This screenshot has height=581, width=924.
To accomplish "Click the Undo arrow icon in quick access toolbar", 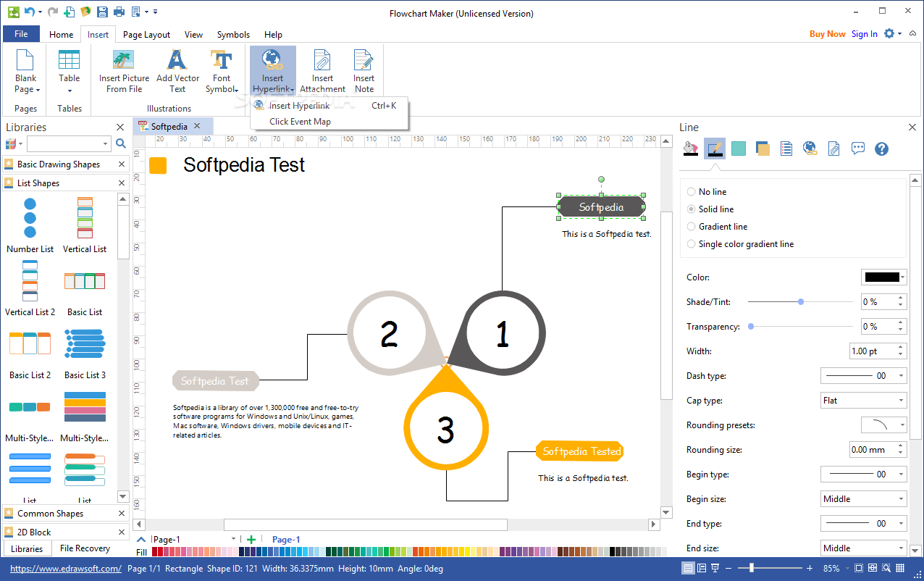I will point(29,12).
